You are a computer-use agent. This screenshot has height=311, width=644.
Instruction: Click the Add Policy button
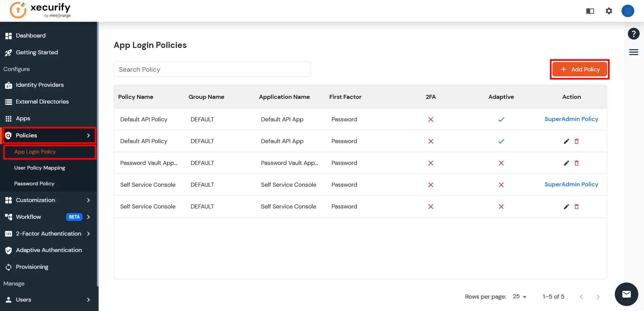click(580, 69)
